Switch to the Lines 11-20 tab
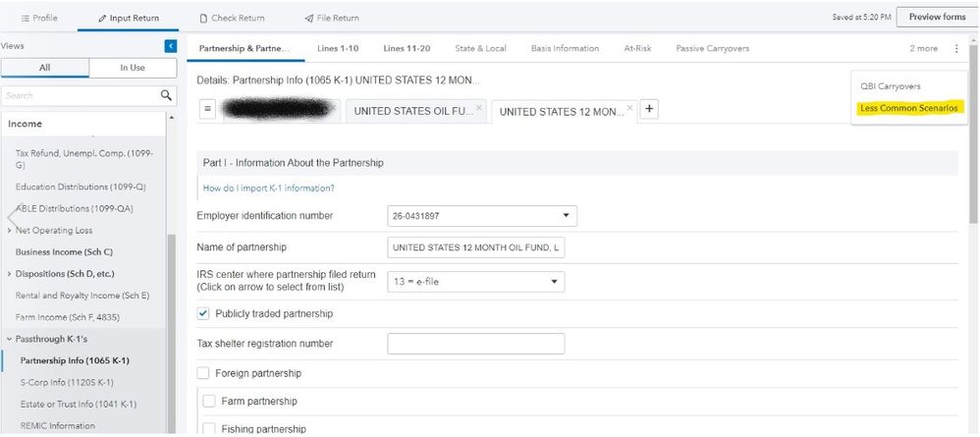This screenshot has height=437, width=980. 406,48
